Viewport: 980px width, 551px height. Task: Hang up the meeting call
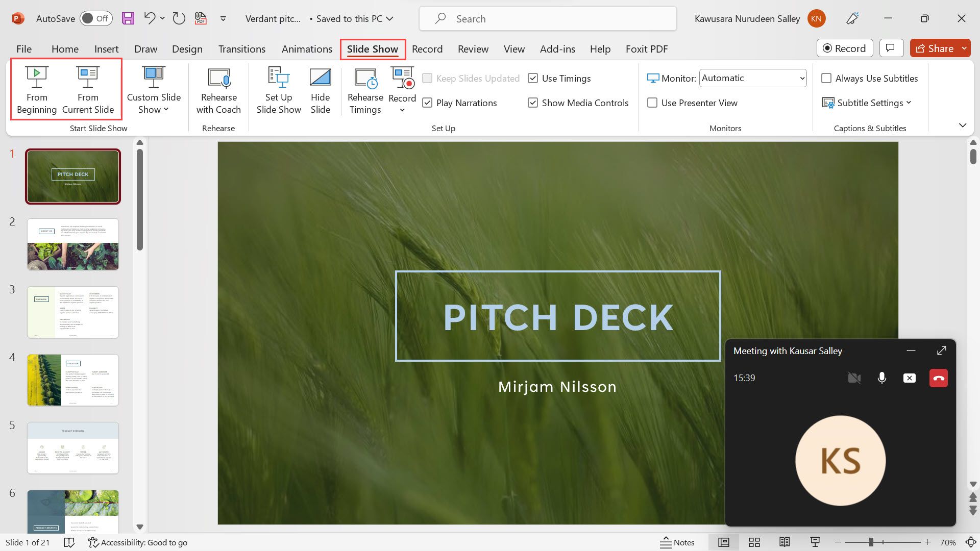point(938,378)
